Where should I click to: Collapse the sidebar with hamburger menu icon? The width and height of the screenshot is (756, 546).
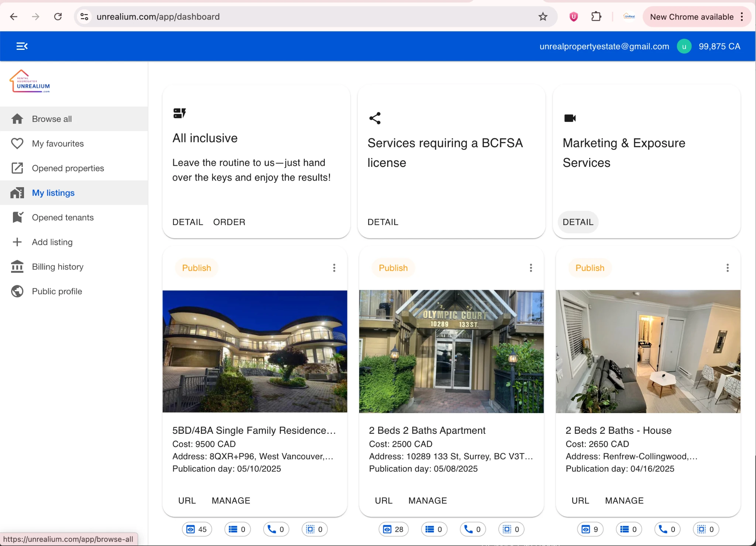pos(22,46)
